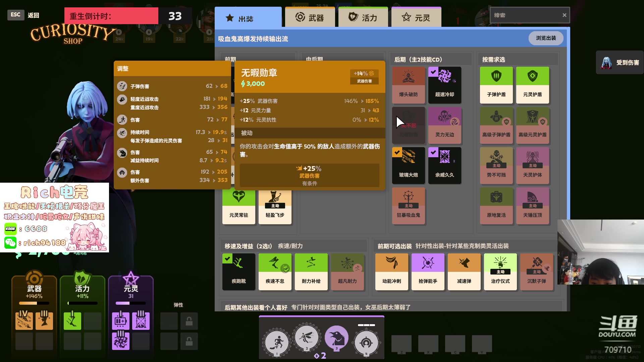Toggle the checkmark on 超速冷却
This screenshot has height=362, width=644.
click(x=433, y=71)
